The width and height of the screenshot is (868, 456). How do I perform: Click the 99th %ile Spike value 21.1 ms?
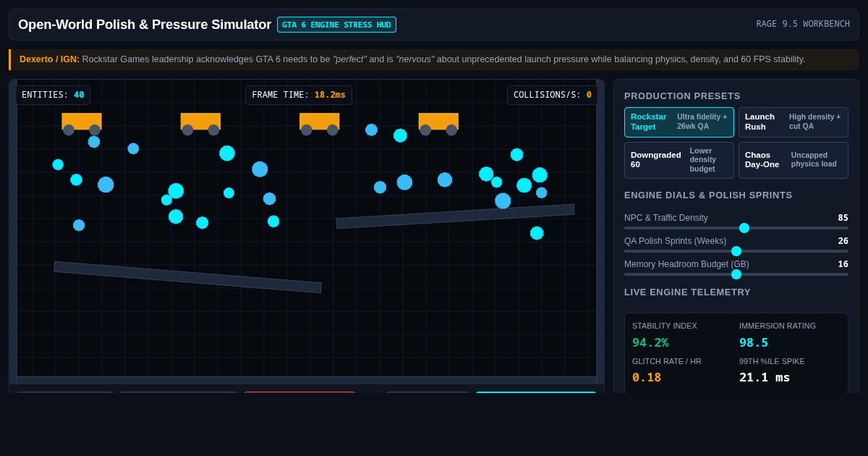765,377
